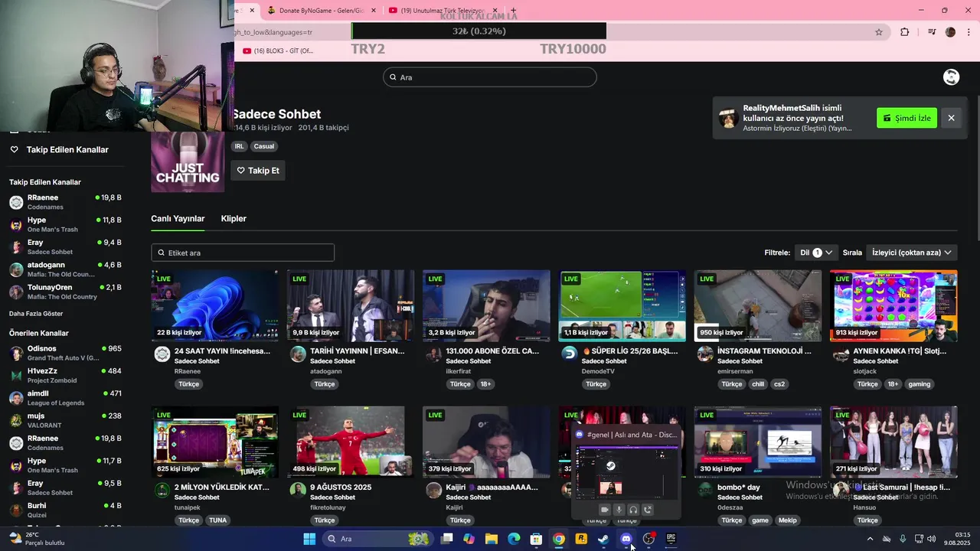The width and height of the screenshot is (980, 551).
Task: Click the Casual category tag
Action: (263, 146)
